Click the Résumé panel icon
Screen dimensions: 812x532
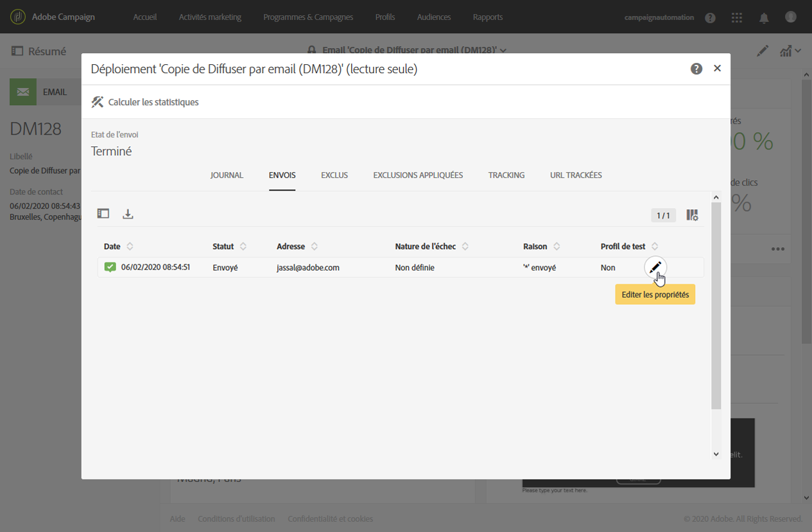(17, 51)
